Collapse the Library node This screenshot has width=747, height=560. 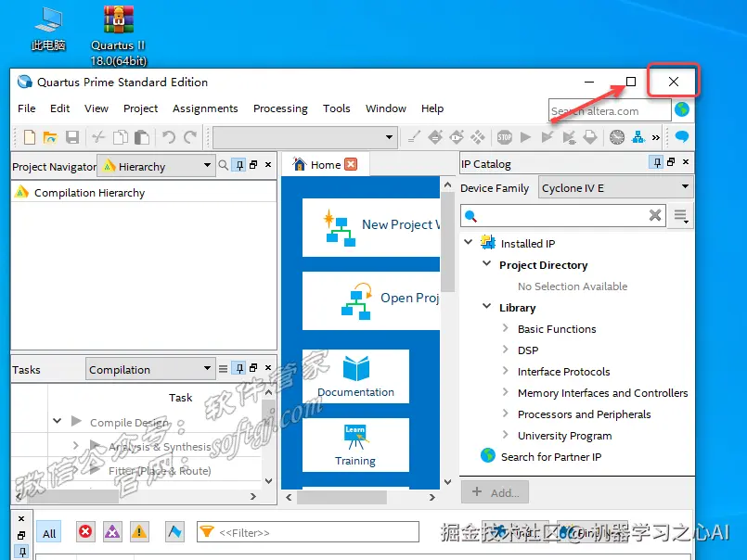(x=486, y=306)
